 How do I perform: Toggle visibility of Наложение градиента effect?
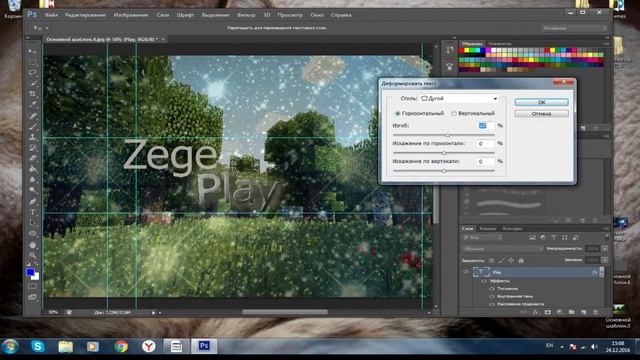click(x=491, y=304)
